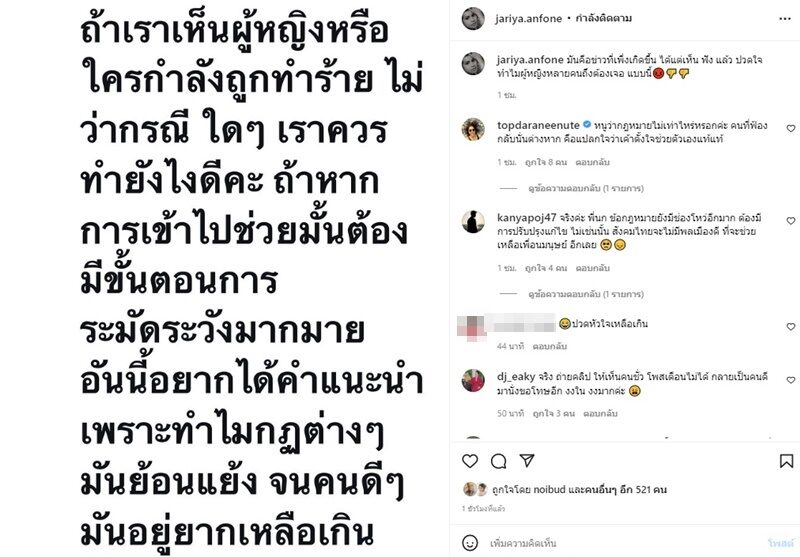This screenshot has height=557, width=800.
Task: Reply to dj_eaky's comment via ตอบกลับ
Action: (600, 413)
